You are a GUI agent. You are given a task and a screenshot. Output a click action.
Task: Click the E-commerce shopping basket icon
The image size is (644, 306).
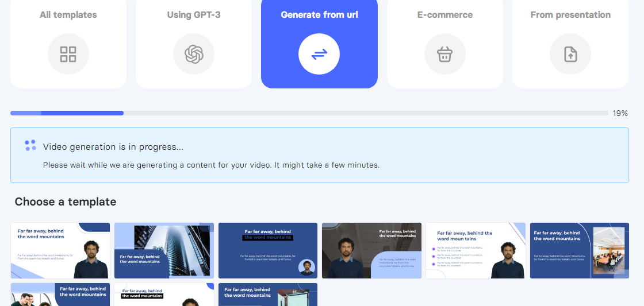point(445,54)
